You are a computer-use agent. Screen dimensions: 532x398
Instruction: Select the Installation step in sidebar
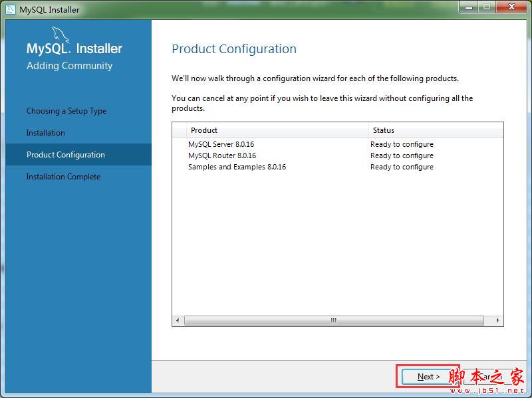(x=46, y=133)
